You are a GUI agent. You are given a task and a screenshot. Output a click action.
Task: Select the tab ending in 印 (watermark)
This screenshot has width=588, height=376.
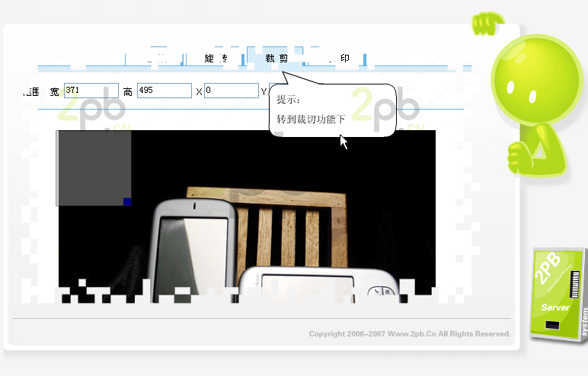337,58
